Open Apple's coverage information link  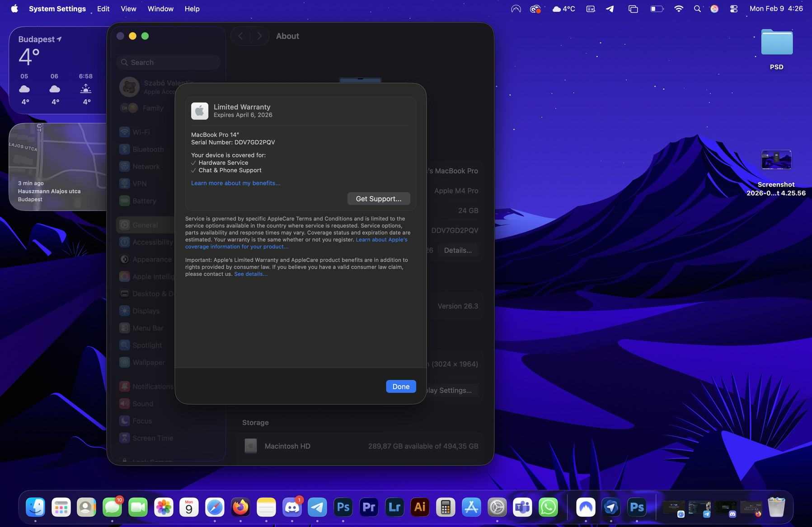(296, 243)
